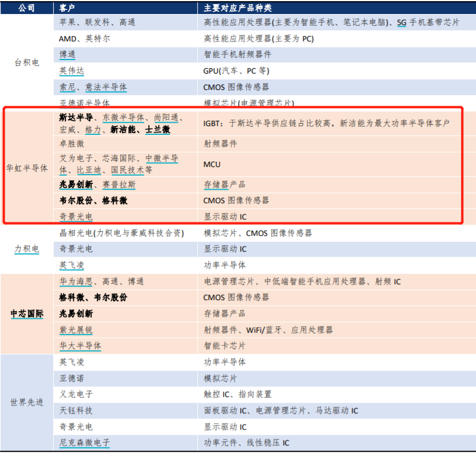
Task: Click the 艾为电子、芯海国际 customer cell
Action: (125, 165)
